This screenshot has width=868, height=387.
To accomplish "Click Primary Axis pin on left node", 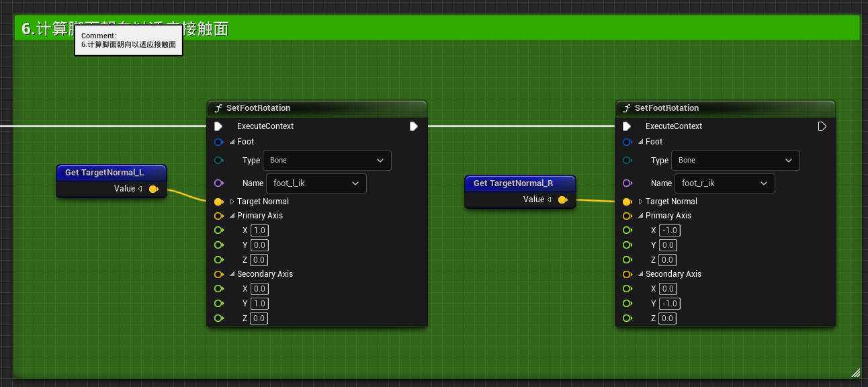I will [218, 216].
